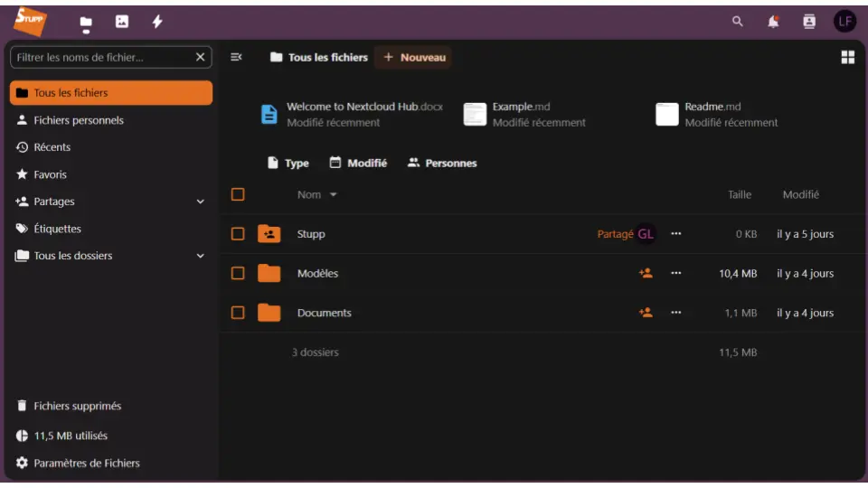Viewport: 868px width, 488px height.
Task: Check the Stupp folder checkbox
Action: click(x=238, y=234)
